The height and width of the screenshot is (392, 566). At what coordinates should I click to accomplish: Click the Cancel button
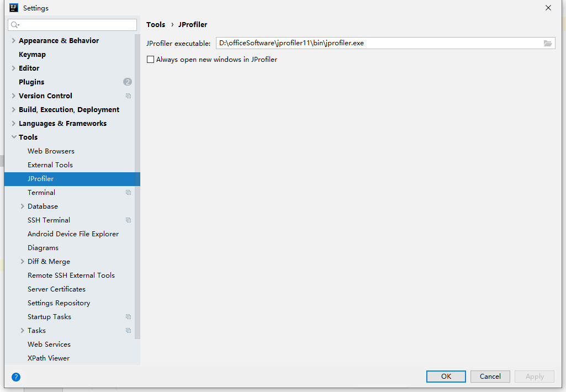pos(490,377)
